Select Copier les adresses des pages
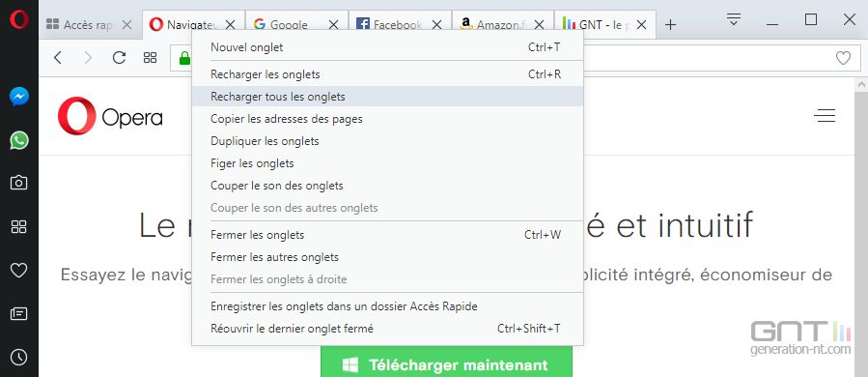 (387, 119)
